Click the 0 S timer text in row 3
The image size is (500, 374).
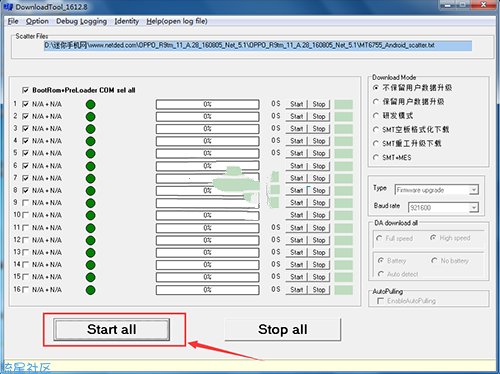click(276, 128)
